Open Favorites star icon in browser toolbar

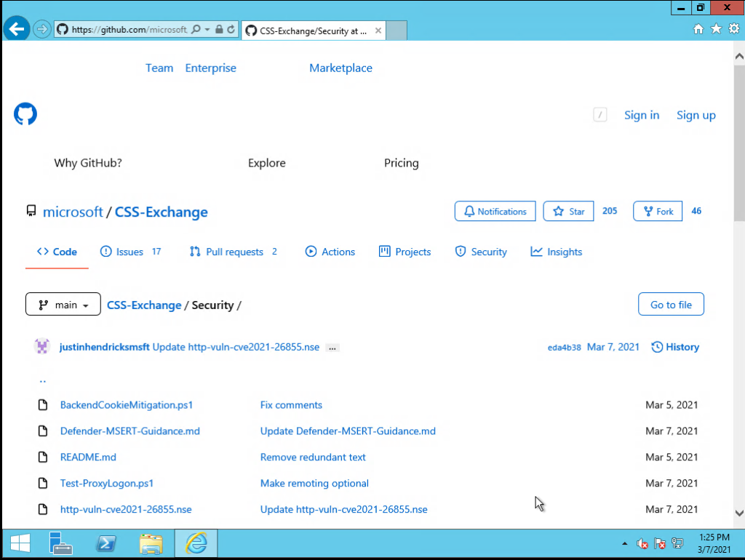[x=716, y=29]
